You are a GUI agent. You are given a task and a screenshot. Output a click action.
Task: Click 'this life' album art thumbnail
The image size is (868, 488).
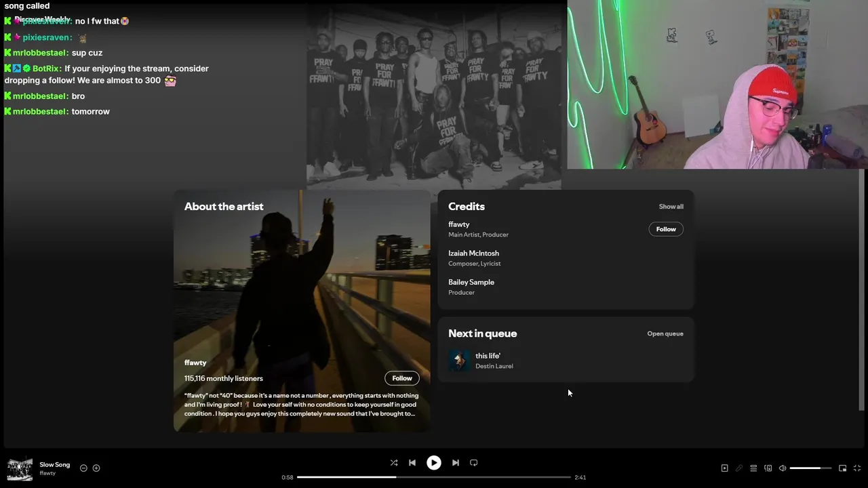459,361
